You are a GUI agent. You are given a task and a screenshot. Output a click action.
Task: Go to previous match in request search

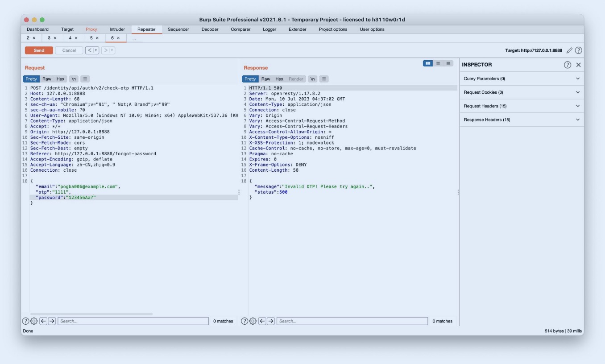pos(43,321)
